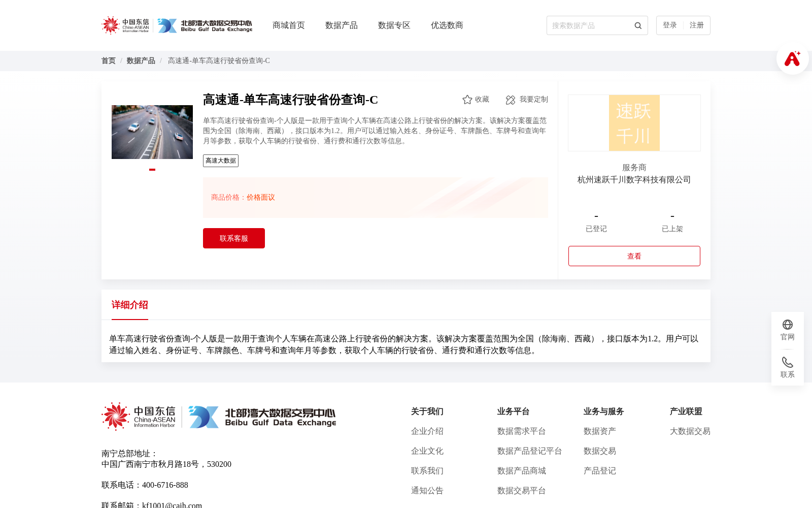This screenshot has width=812, height=508.
Task: Open the red AI assistant floating icon
Action: tap(792, 58)
